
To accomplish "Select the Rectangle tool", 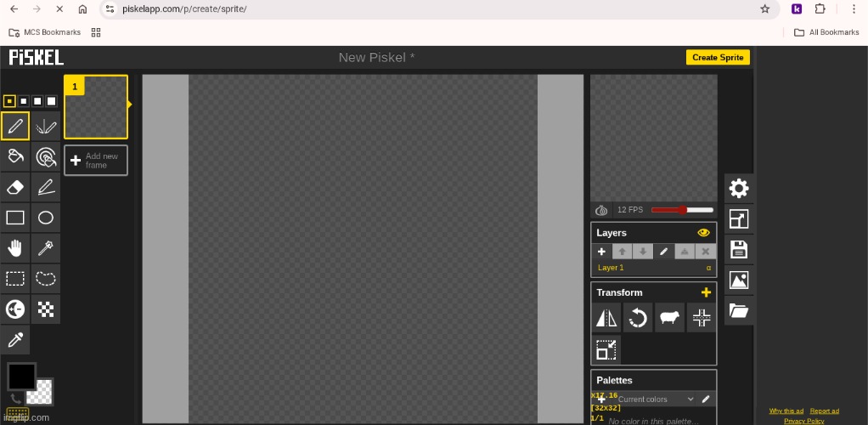I will 15,218.
